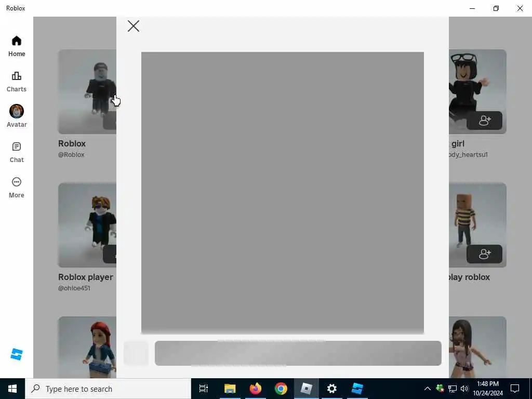The image size is (532, 399).
Task: Click the taskbar search box
Action: coord(108,389)
